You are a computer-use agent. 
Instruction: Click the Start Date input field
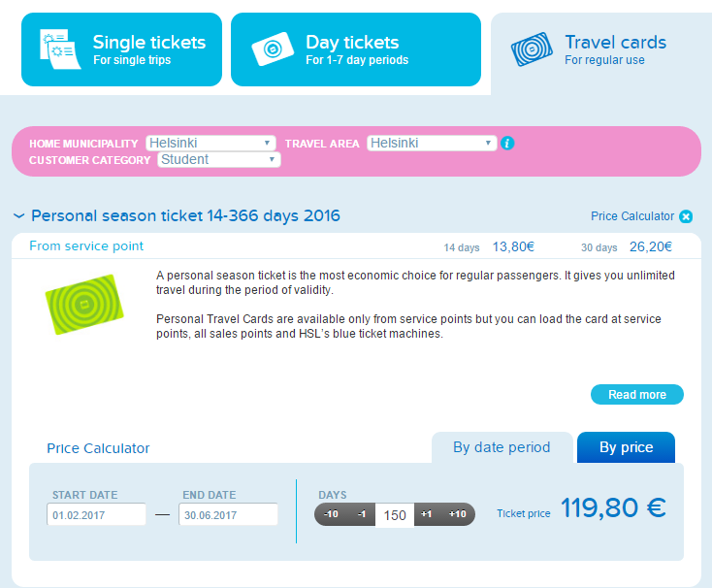click(x=96, y=514)
